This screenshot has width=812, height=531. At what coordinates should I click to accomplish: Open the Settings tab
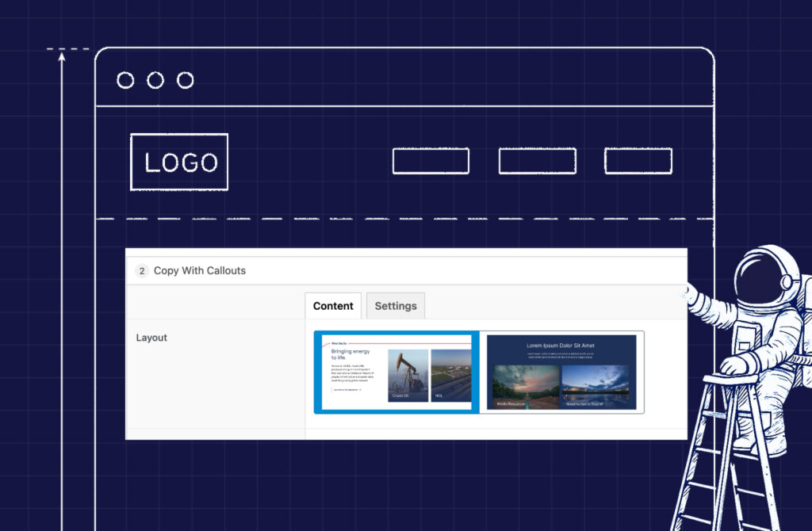(x=396, y=306)
